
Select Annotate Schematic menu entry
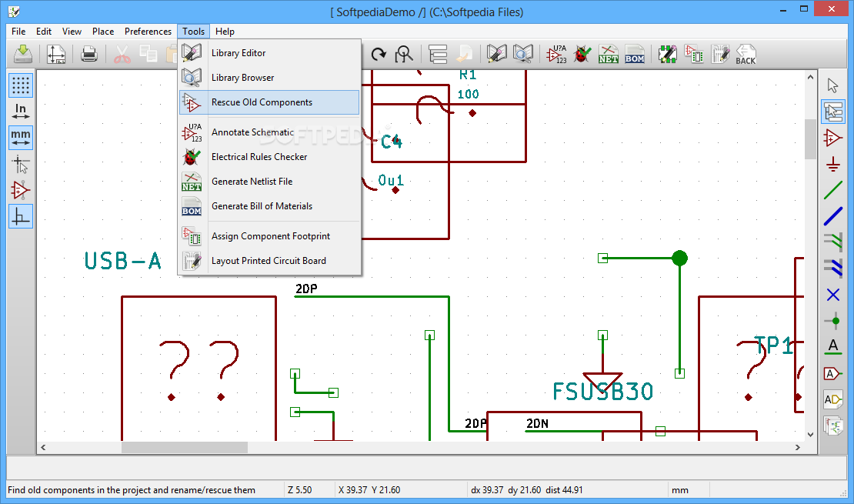click(269, 132)
